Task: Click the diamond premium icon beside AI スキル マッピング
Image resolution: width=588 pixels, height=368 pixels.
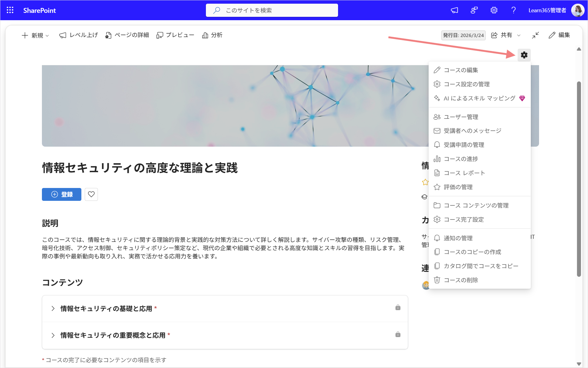Action: [x=522, y=98]
